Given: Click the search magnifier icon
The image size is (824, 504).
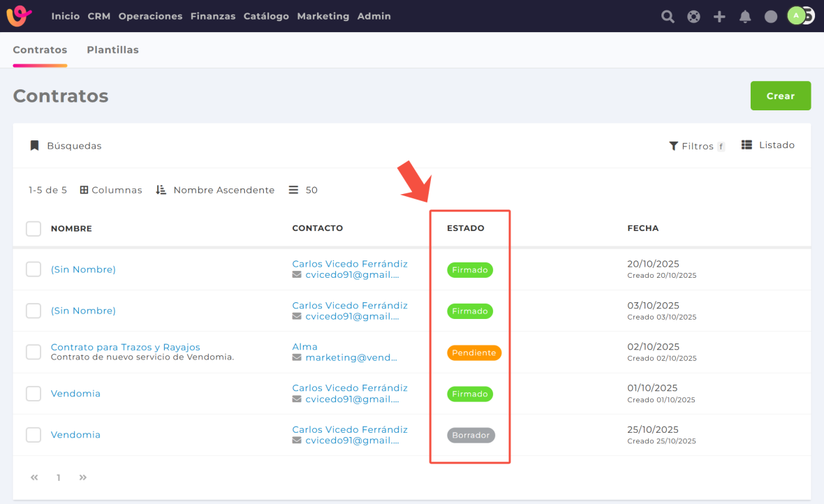Looking at the screenshot, I should coord(668,17).
